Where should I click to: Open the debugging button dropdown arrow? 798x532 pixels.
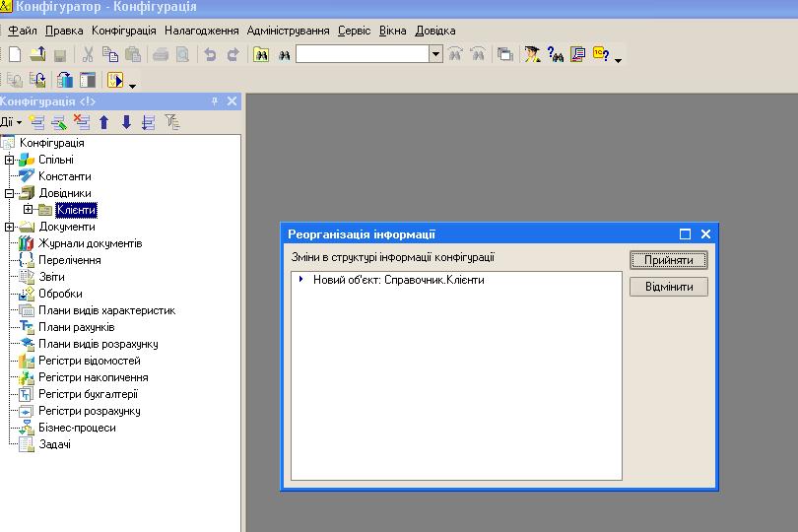(132, 86)
